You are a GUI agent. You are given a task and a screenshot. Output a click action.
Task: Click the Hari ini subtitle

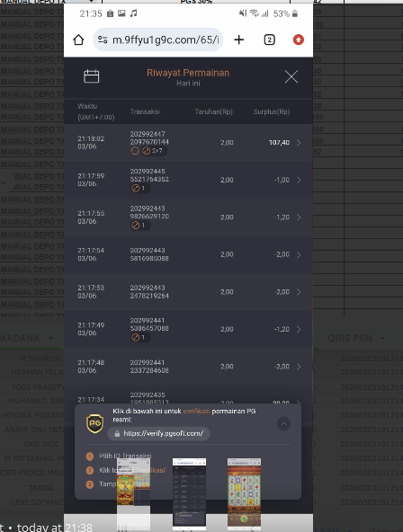pos(188,84)
